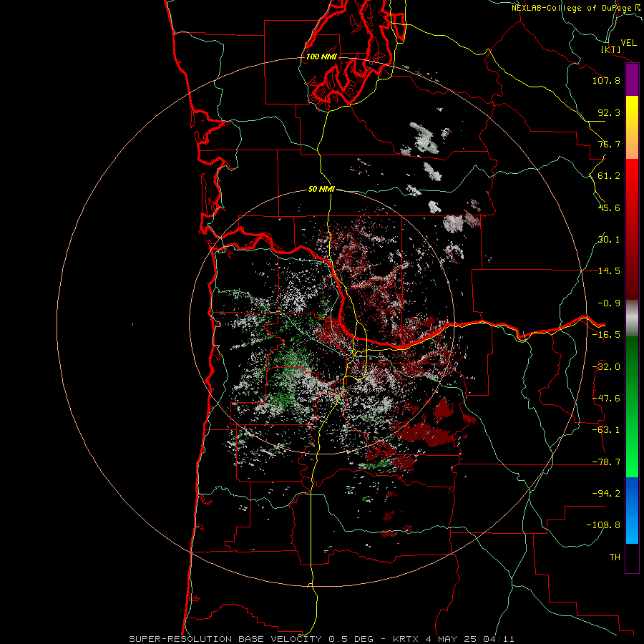Click the [KT] units label
Screen dimensions: 644x644
(x=611, y=49)
